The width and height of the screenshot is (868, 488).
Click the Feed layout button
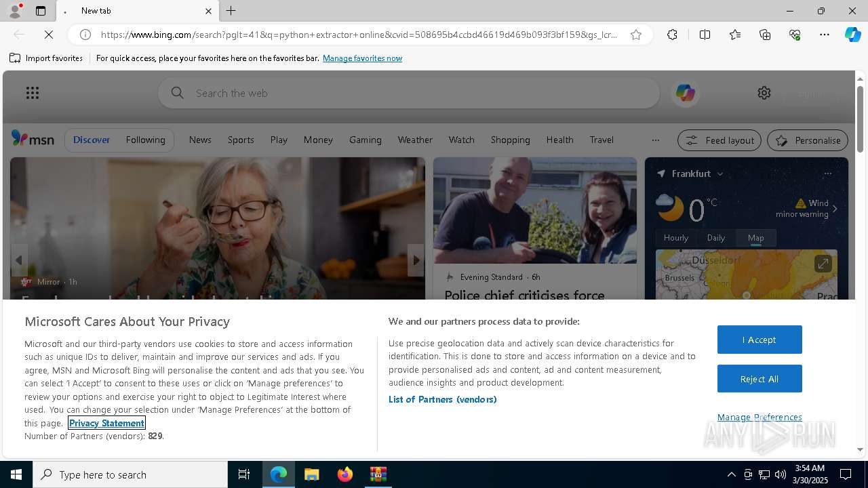point(719,140)
